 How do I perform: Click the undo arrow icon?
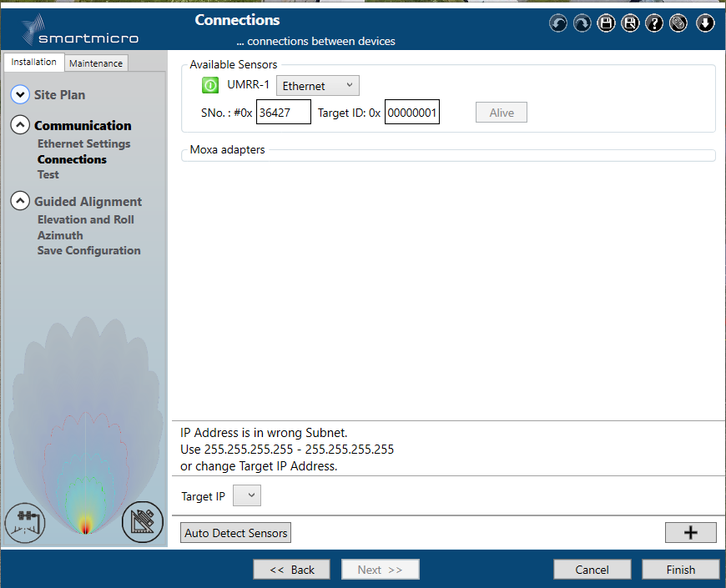[x=558, y=23]
